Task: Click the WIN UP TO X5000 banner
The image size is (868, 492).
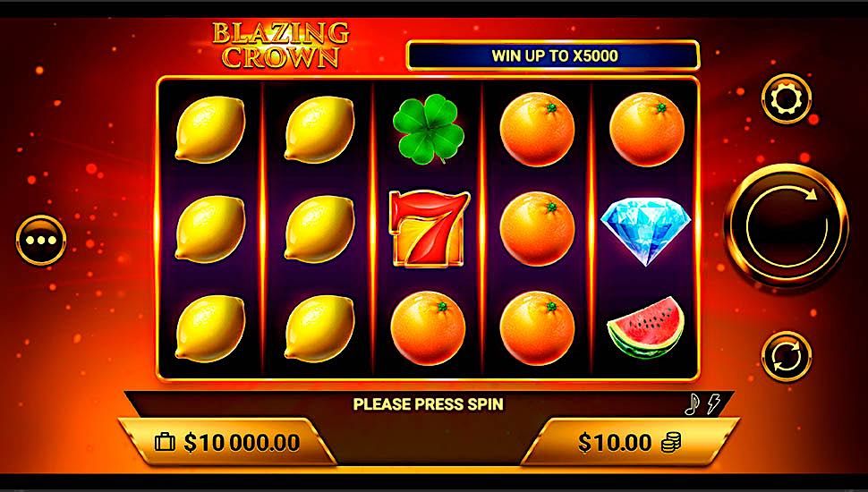Action: click(553, 55)
